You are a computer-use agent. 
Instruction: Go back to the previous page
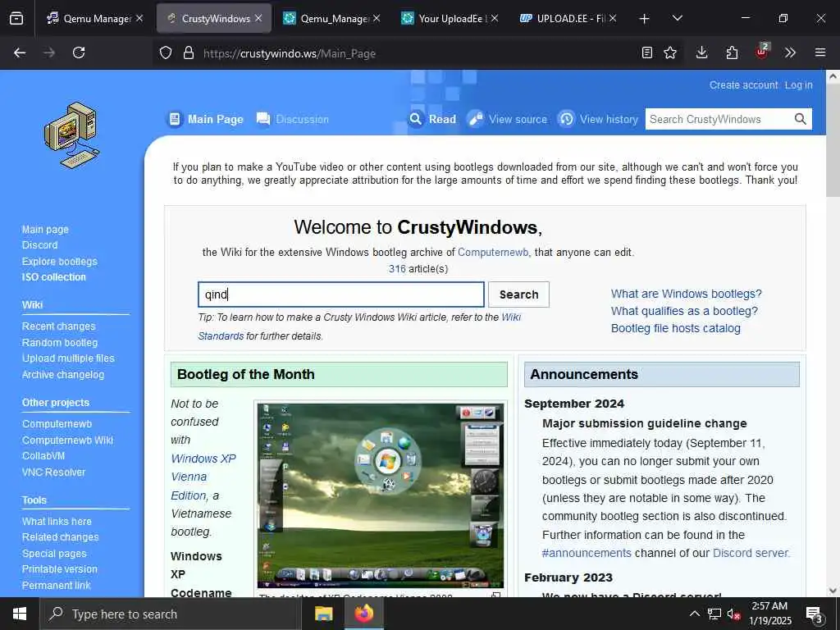coord(20,52)
